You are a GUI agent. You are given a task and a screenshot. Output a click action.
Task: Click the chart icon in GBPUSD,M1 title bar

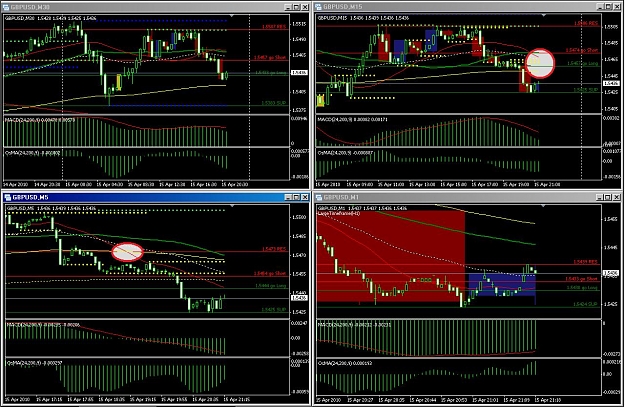pos(318,197)
